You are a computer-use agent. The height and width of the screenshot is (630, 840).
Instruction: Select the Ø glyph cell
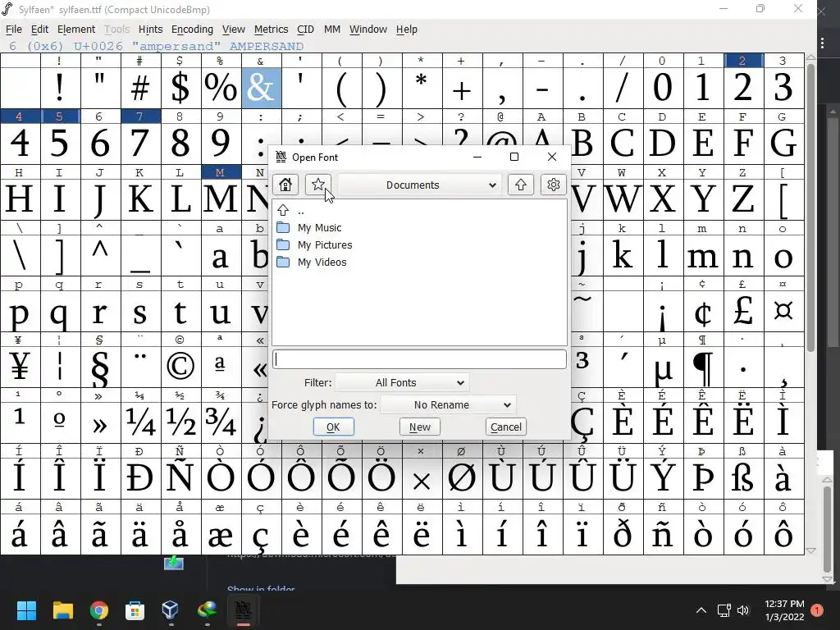pos(462,478)
